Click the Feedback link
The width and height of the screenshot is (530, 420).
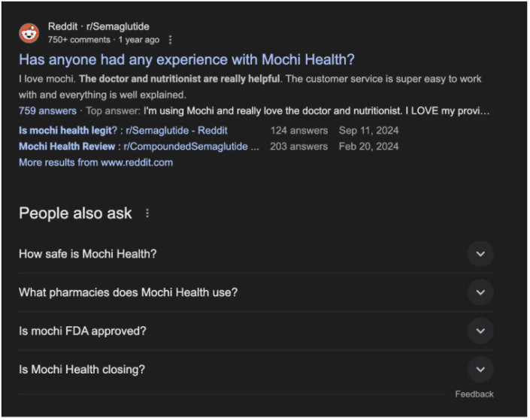(x=474, y=394)
